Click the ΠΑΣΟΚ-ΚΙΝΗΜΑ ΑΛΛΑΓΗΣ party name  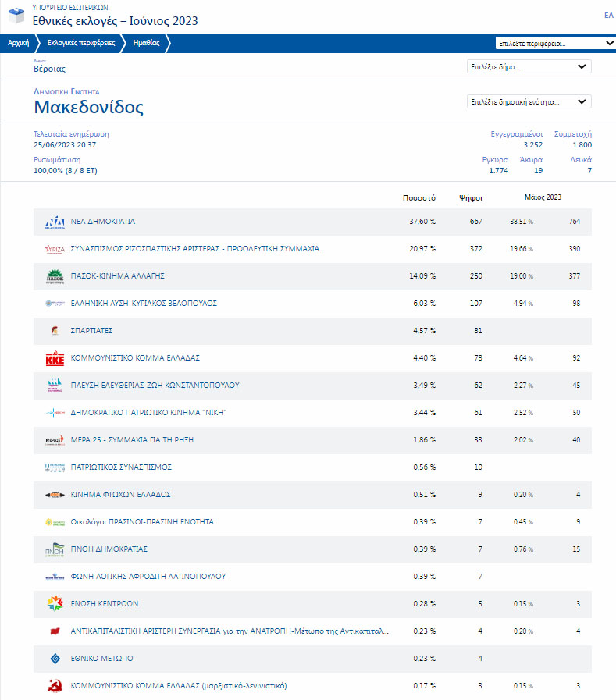coord(117,276)
